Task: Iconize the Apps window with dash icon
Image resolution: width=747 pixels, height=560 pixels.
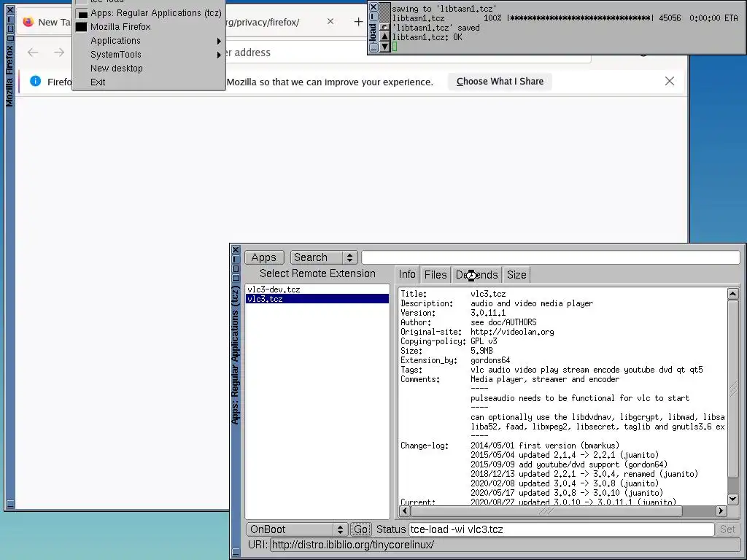Action: click(236, 259)
